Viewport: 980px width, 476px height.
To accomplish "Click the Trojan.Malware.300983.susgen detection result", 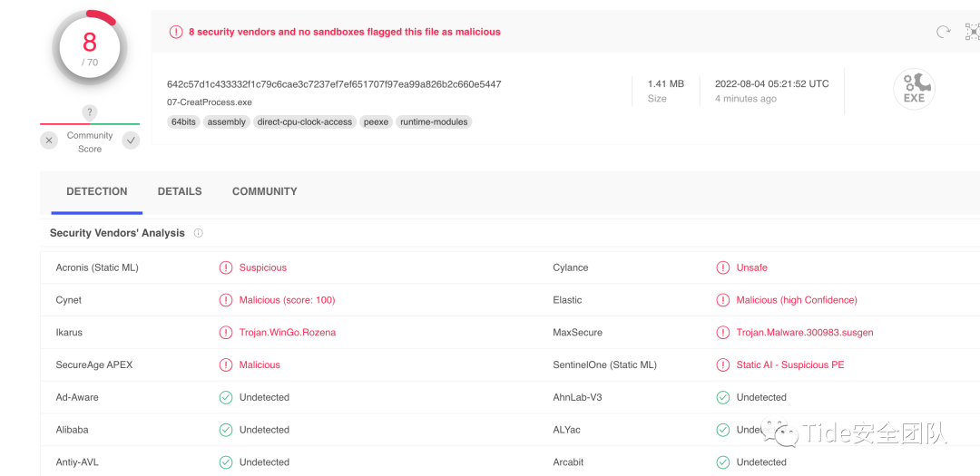I will tap(805, 333).
